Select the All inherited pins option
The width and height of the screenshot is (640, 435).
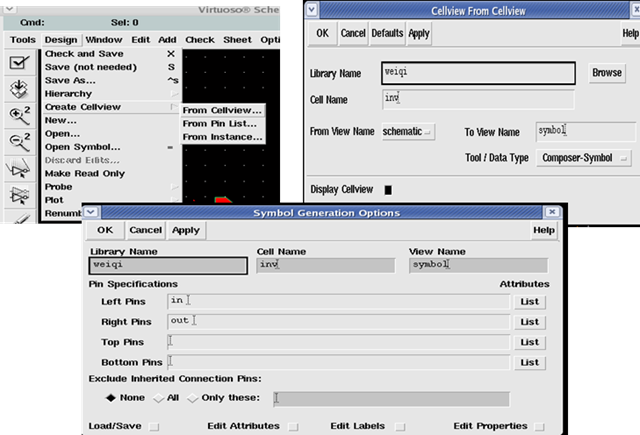pyautogui.click(x=158, y=398)
